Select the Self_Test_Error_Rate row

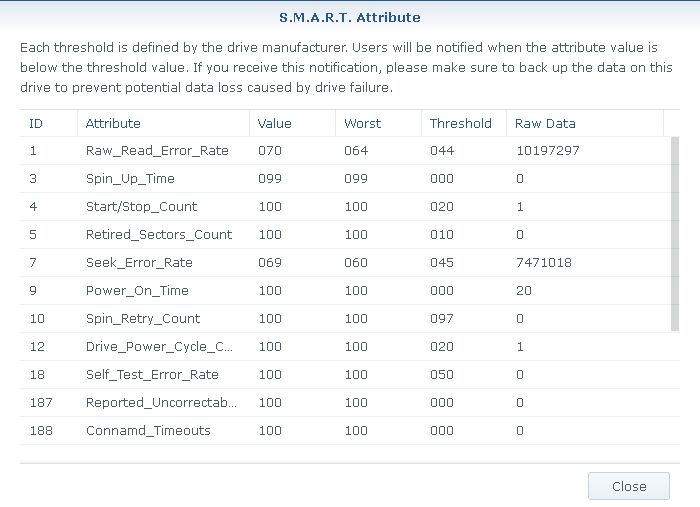350,375
